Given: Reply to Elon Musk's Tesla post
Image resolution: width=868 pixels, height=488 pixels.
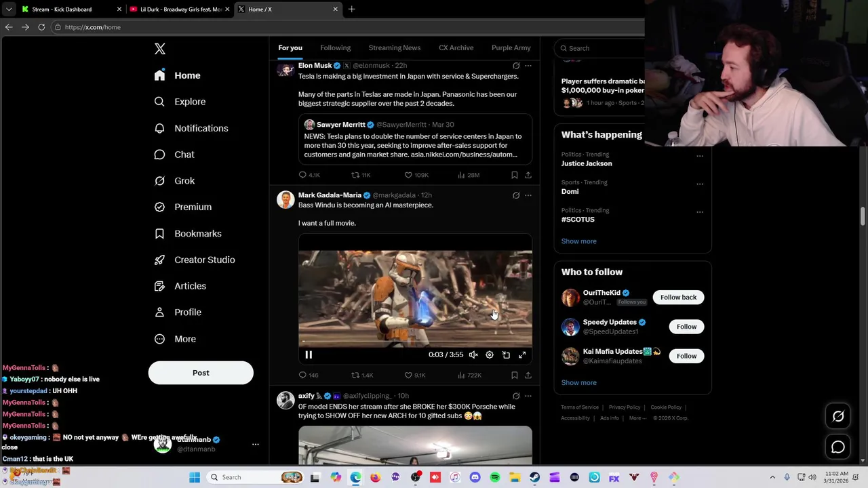Looking at the screenshot, I should tap(309, 175).
